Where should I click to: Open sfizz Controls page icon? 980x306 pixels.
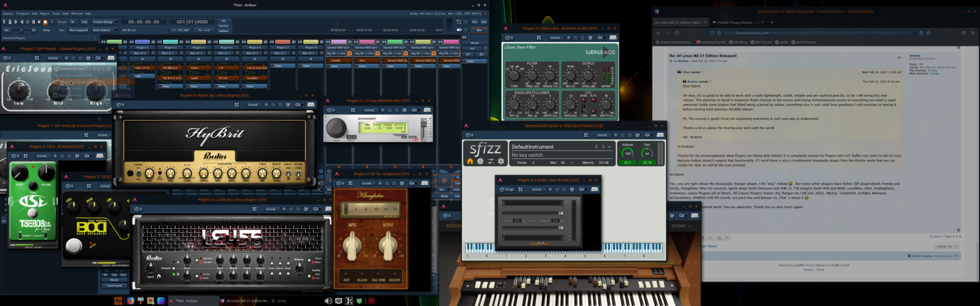(x=491, y=162)
